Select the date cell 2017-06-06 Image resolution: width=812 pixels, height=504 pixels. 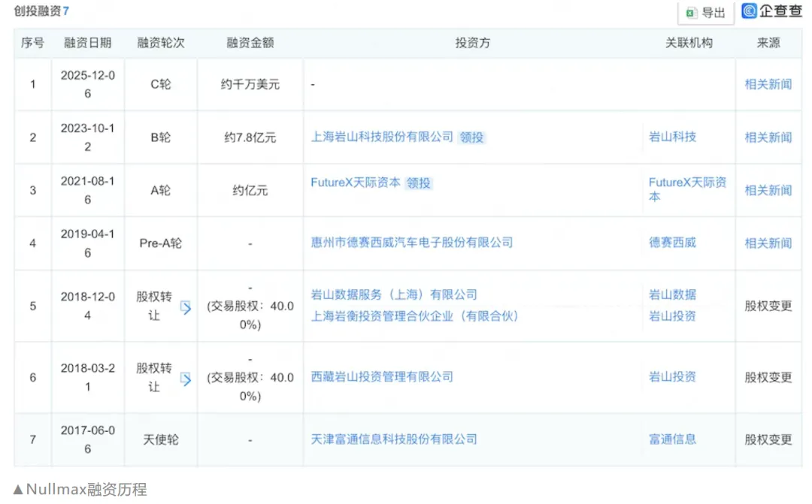click(87, 439)
